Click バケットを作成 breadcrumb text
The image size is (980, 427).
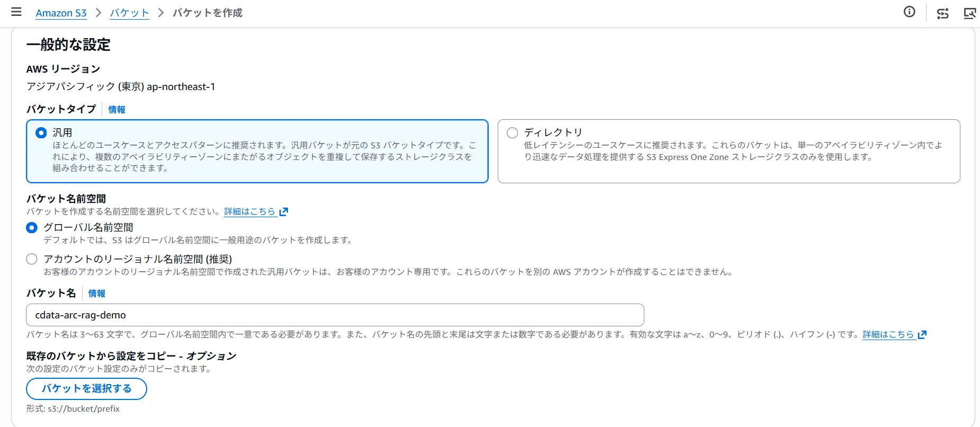(208, 13)
